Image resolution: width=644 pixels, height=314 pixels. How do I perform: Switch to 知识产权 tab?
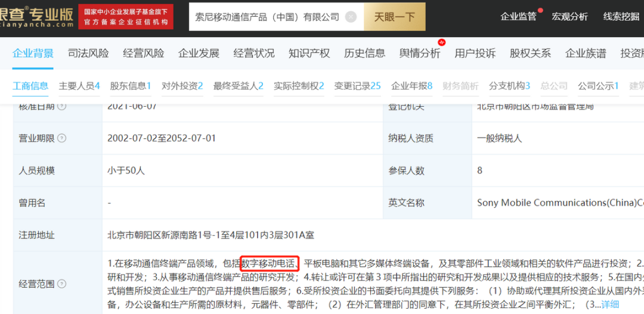(309, 54)
